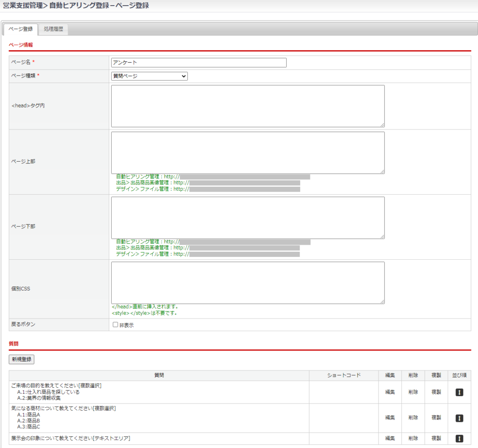Toggle the 非表示 checkbox for 戻るボタン
The image size is (478, 448).
(116, 325)
